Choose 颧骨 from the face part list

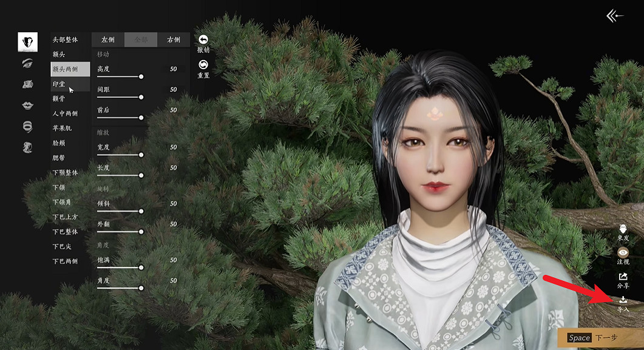(59, 98)
